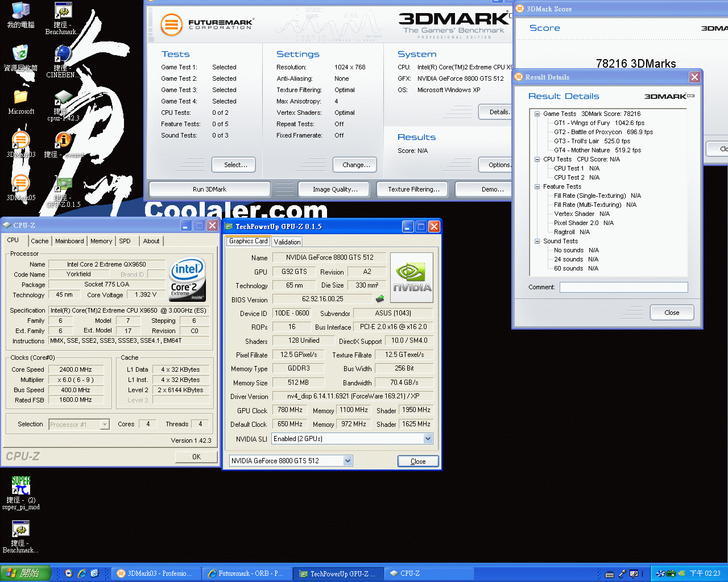Click the Futuremark orange logo
This screenshot has height=582, width=728.
[171, 24]
